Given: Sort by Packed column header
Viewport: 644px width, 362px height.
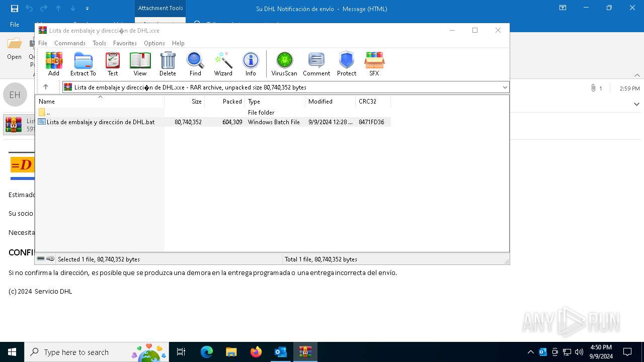Looking at the screenshot, I should [x=225, y=101].
